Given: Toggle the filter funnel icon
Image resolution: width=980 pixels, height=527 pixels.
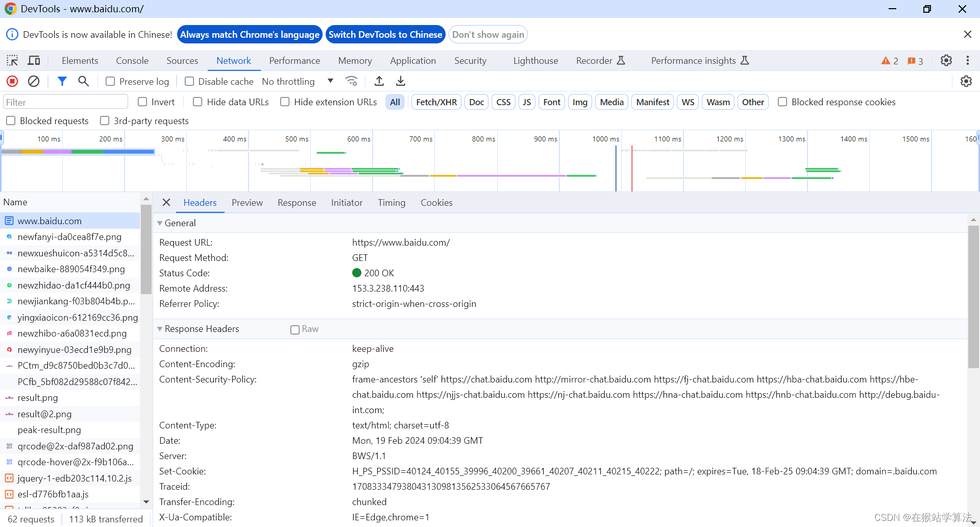Looking at the screenshot, I should pyautogui.click(x=62, y=81).
